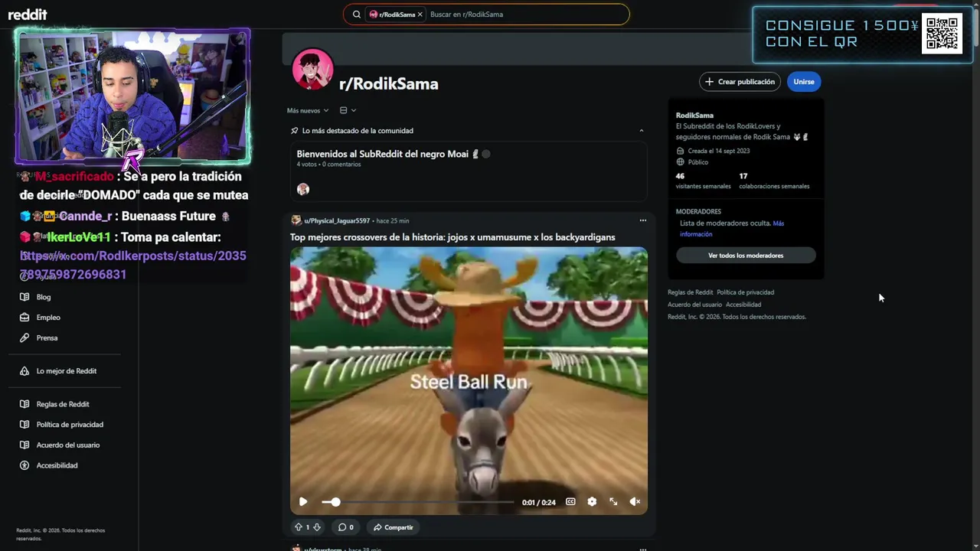The image size is (980, 551).
Task: Open Política de privacidad footer link on right
Action: coord(745,292)
